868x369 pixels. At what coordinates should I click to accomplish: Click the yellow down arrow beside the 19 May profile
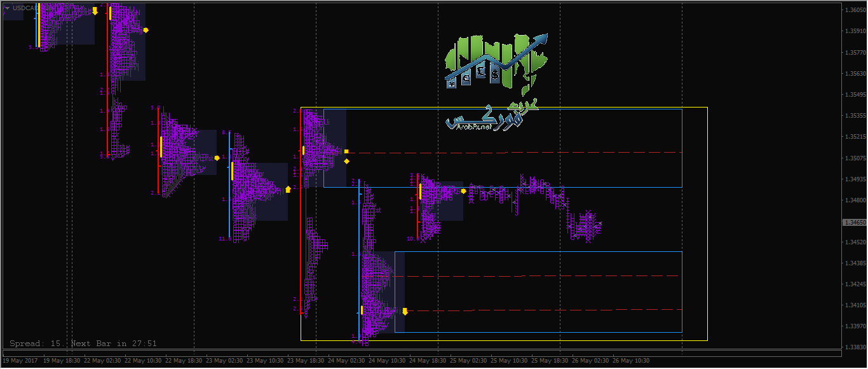(x=95, y=11)
